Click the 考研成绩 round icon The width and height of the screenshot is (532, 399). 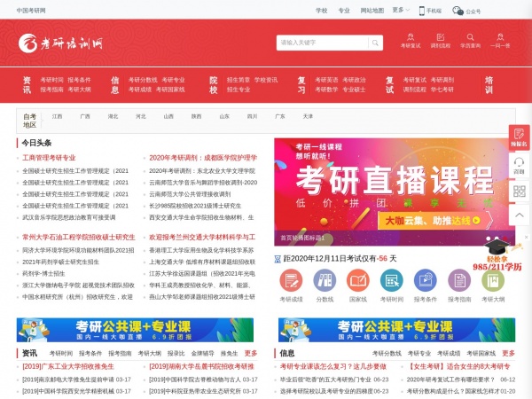(290, 281)
